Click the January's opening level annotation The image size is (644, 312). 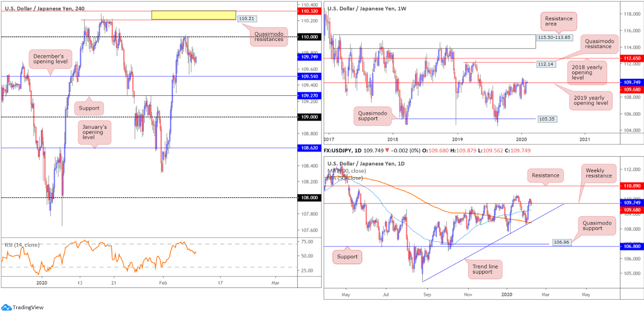pos(93,132)
